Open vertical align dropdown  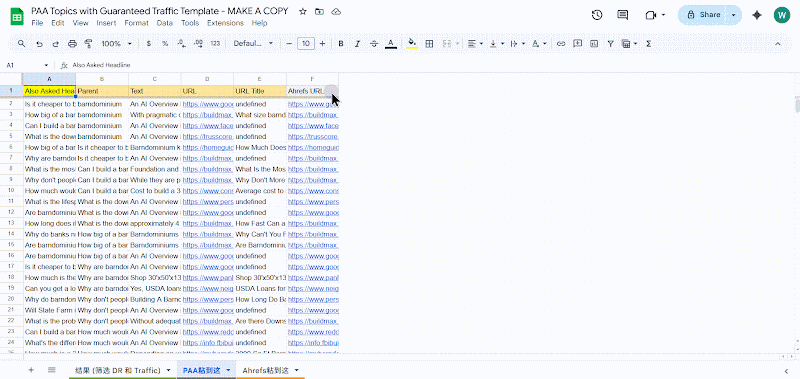pyautogui.click(x=496, y=44)
